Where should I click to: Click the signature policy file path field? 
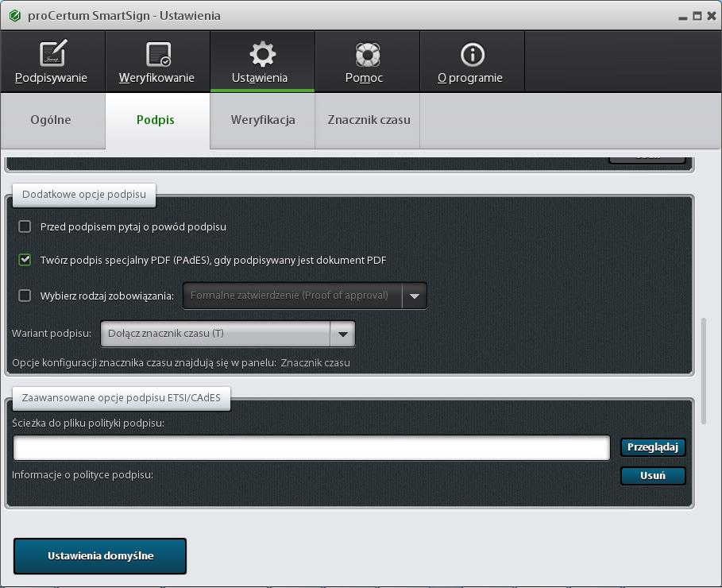(311, 447)
